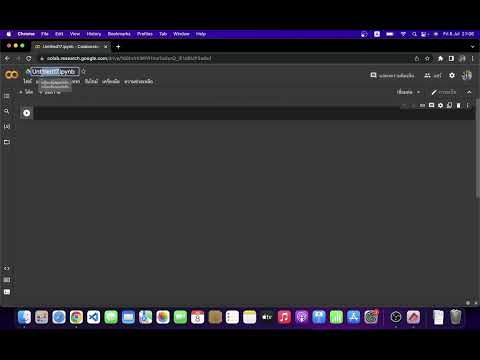Viewport: 480px width, 360px height.
Task: Open the connect runtime dropdown arrow
Action: [x=418, y=92]
